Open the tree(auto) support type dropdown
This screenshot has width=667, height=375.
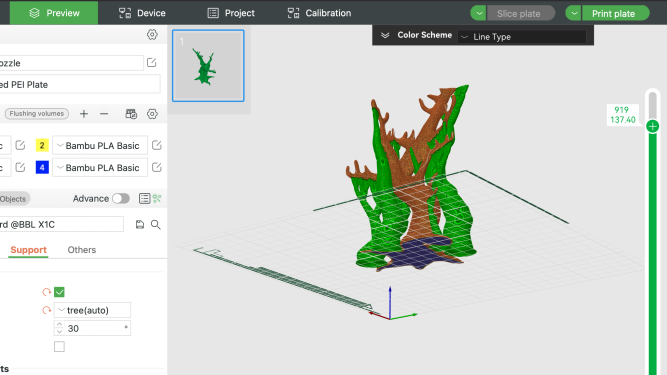92,310
